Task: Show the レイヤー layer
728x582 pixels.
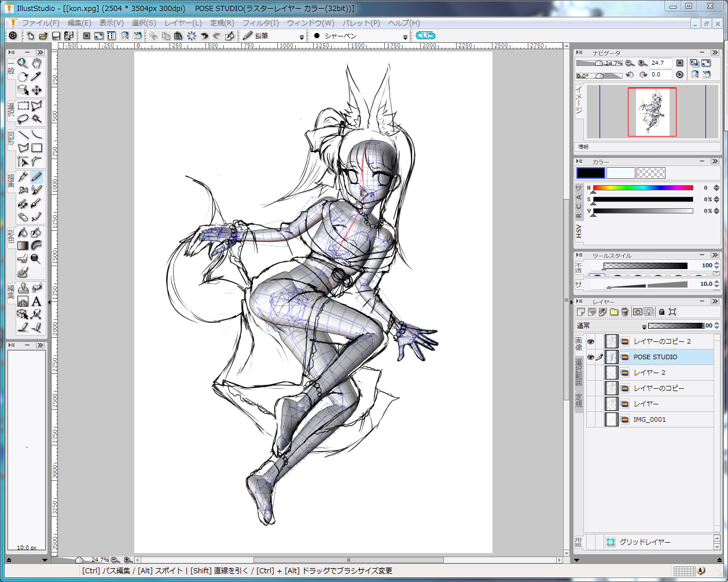Action: click(x=590, y=404)
